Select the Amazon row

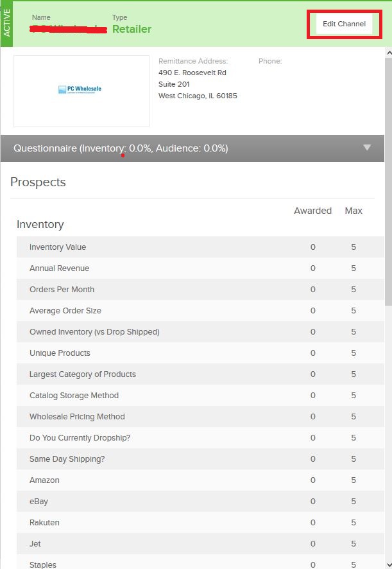pyautogui.click(x=200, y=480)
